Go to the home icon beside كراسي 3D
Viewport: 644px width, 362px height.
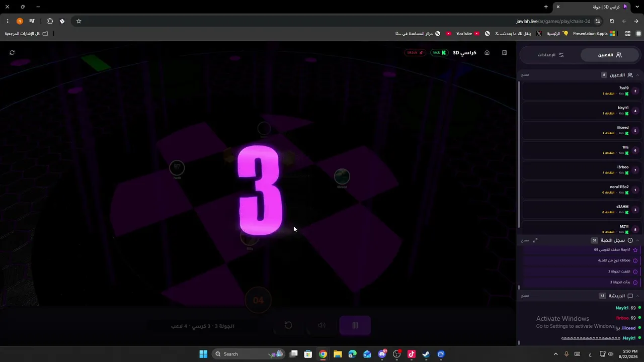(487, 53)
